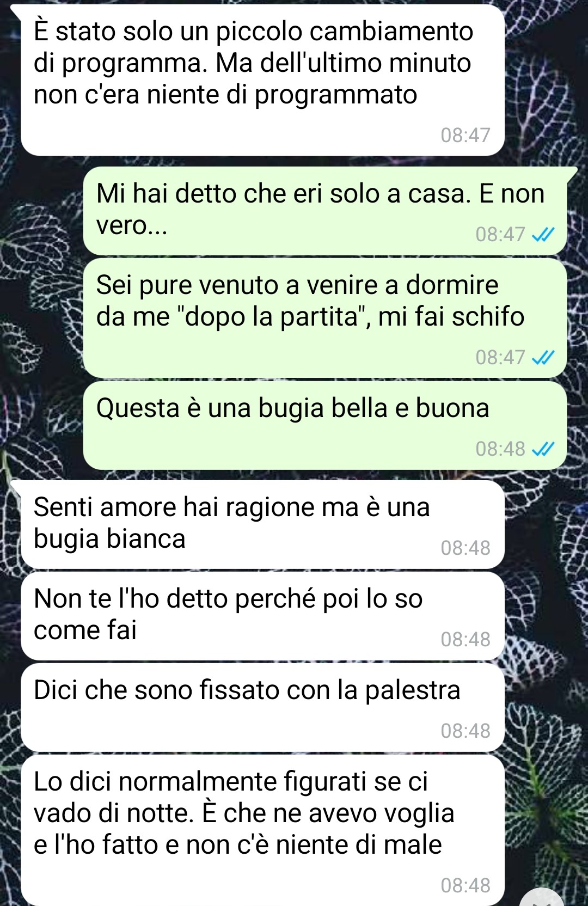The height and width of the screenshot is (906, 588).
Task: Select message "Lo dici normalmente figurati"
Action: (x=262, y=830)
